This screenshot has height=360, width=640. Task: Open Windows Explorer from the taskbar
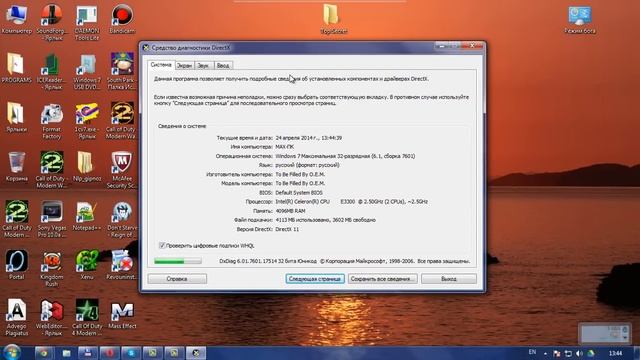coord(66,353)
